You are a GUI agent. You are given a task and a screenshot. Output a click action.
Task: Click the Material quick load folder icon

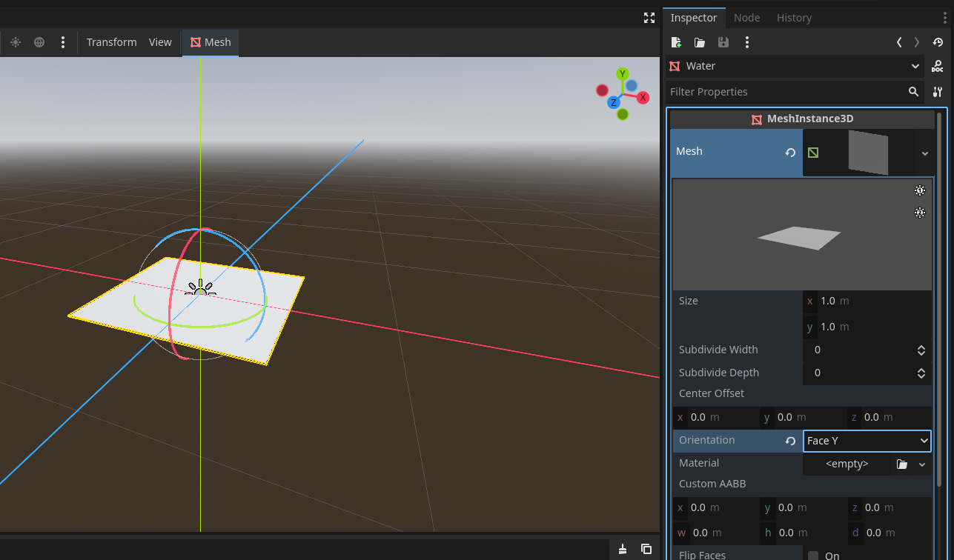pyautogui.click(x=901, y=464)
